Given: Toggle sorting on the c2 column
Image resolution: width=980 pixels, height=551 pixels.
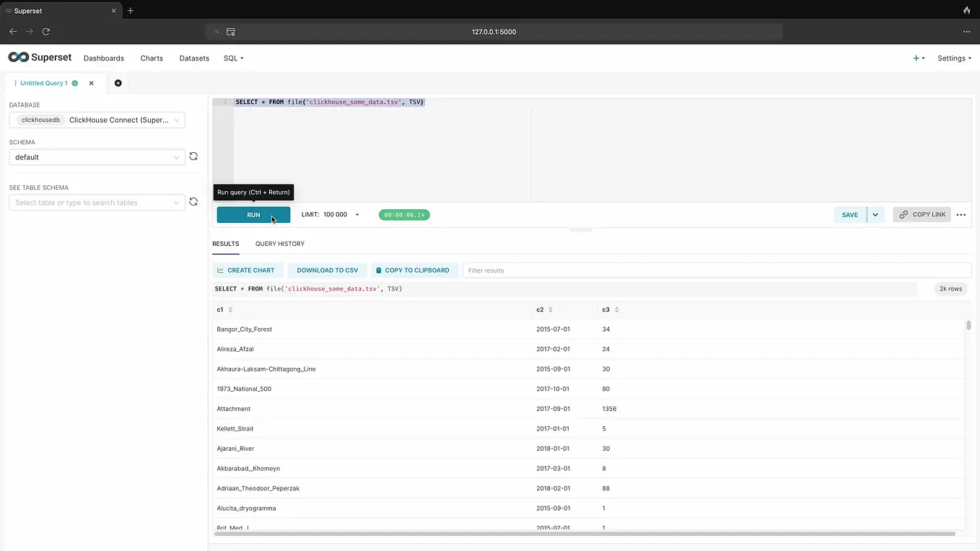Looking at the screenshot, I should pos(549,309).
